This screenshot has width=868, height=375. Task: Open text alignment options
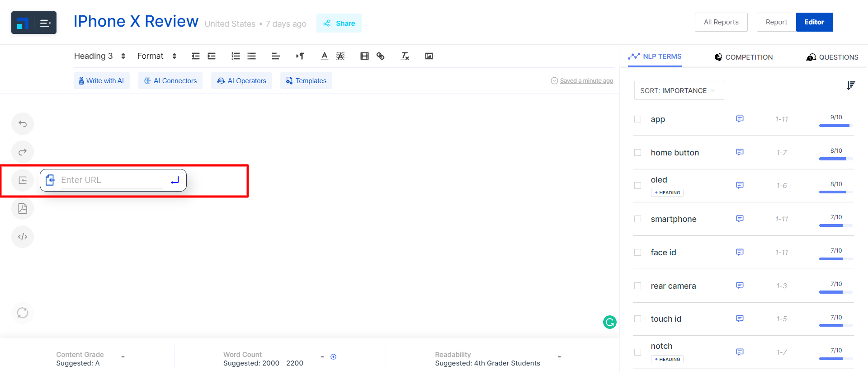[276, 56]
